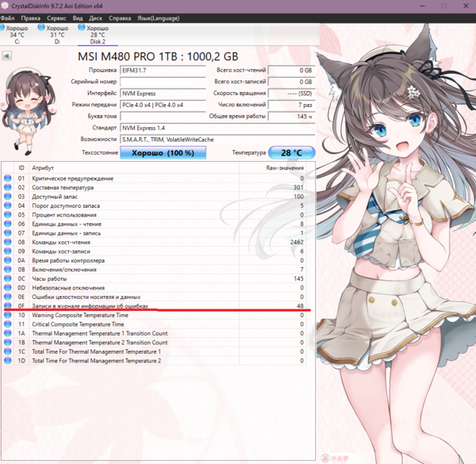476x464 pixels.
Task: Click the Всего хост-чтений value field
Action: tap(292, 71)
